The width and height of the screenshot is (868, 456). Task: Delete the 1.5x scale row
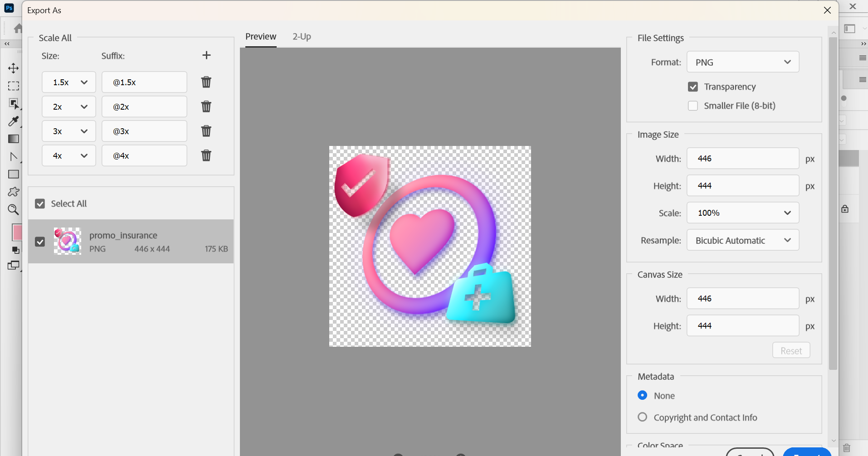coord(206,82)
